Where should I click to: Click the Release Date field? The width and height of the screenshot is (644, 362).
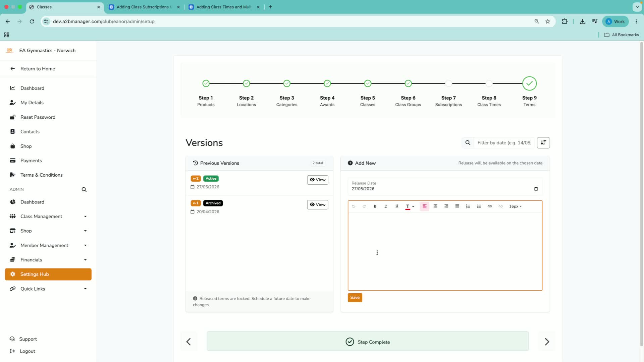point(445,186)
